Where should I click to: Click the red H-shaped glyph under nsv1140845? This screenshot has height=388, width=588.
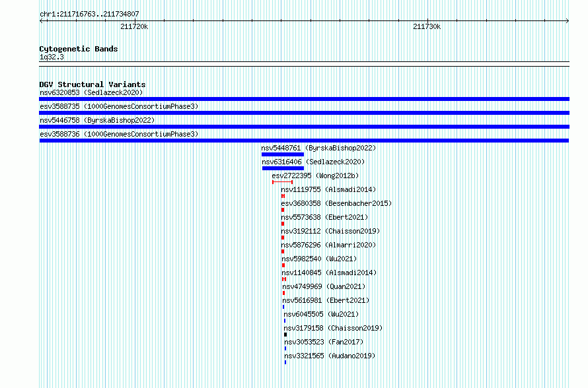click(x=284, y=279)
